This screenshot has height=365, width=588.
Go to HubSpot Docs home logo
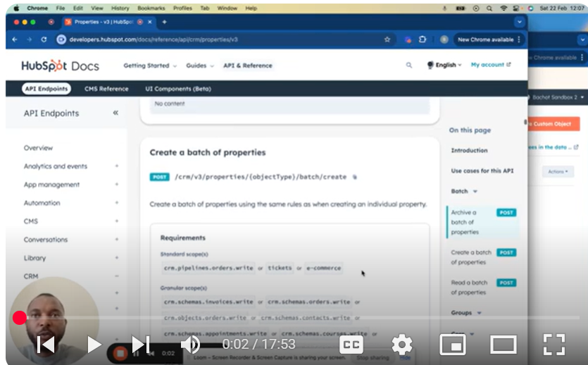coord(60,66)
